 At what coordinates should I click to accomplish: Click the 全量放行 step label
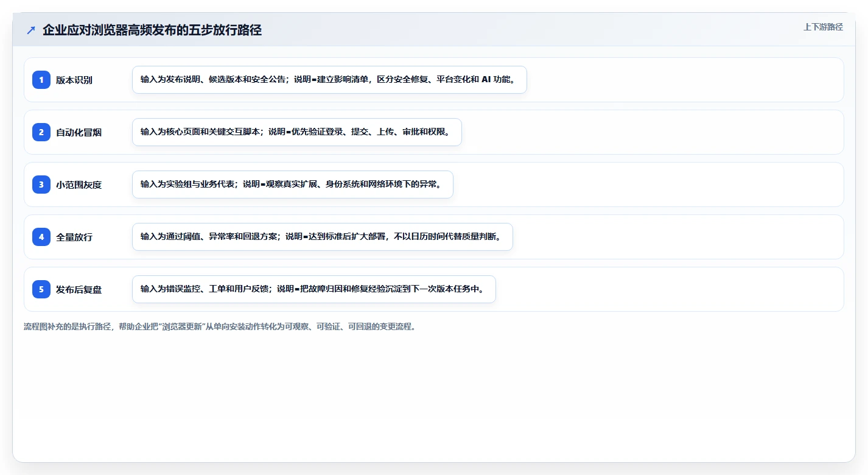click(x=74, y=237)
